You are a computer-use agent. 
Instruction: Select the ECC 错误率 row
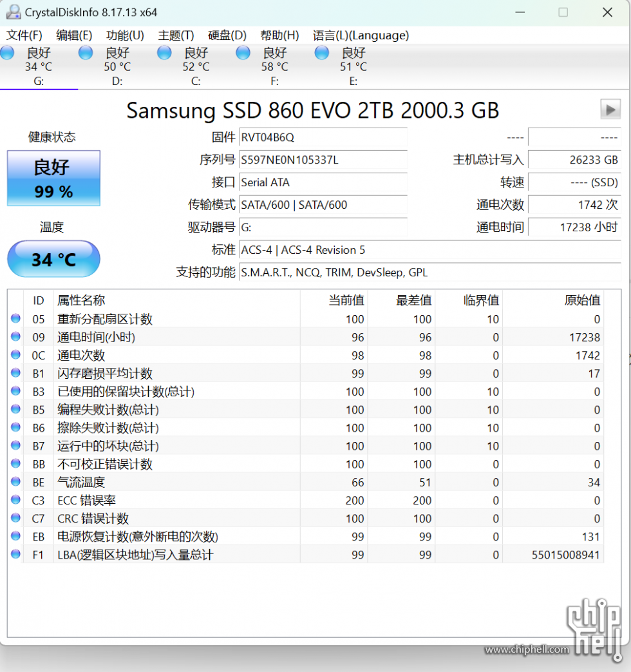click(306, 500)
